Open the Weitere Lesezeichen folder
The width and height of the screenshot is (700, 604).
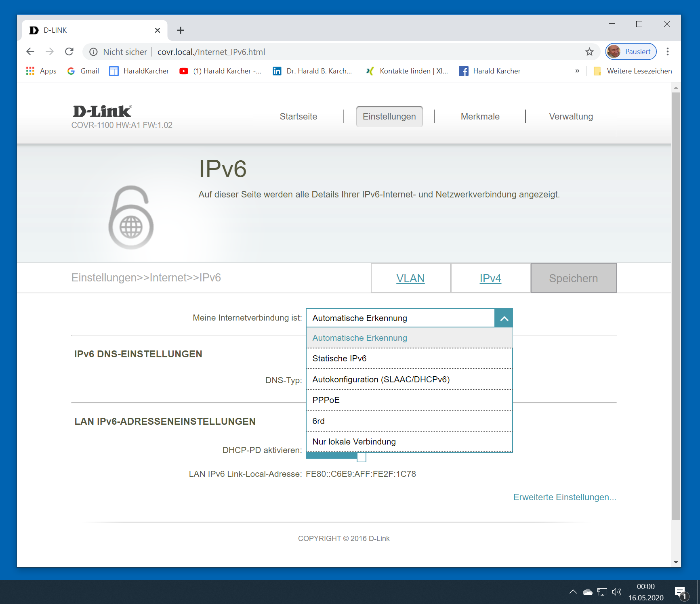[633, 71]
